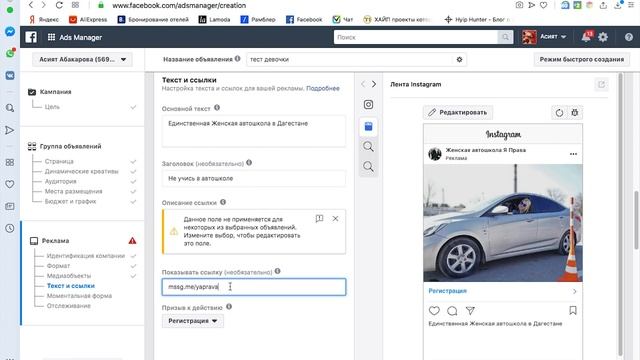Open Реклама section in left navigation
Screen dimensions: 640x360
[55, 241]
